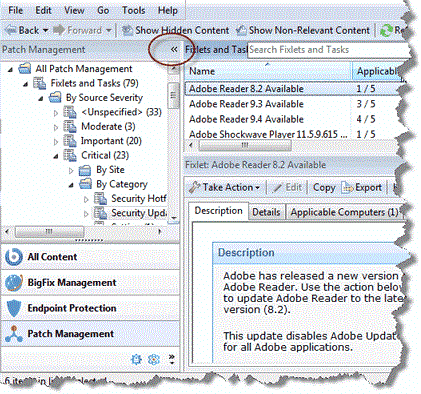Click the Back arrow icon
Viewport: 421px width, 394px height.
[11, 30]
